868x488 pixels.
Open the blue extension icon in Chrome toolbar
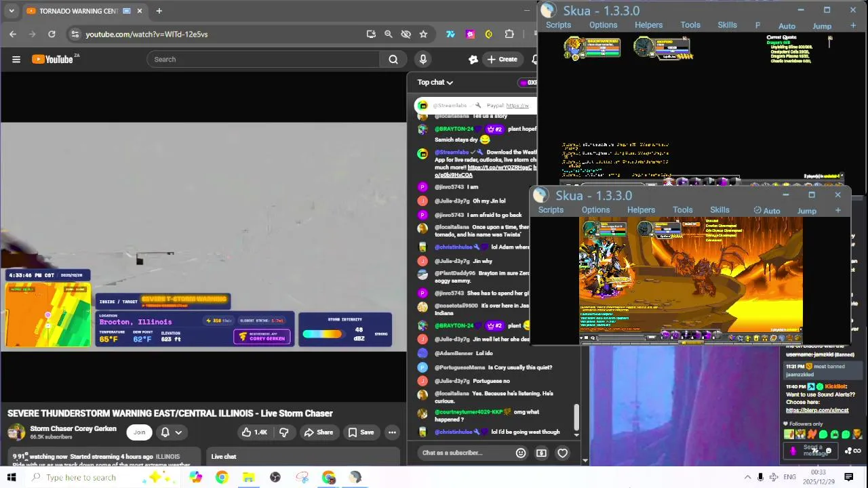click(450, 34)
